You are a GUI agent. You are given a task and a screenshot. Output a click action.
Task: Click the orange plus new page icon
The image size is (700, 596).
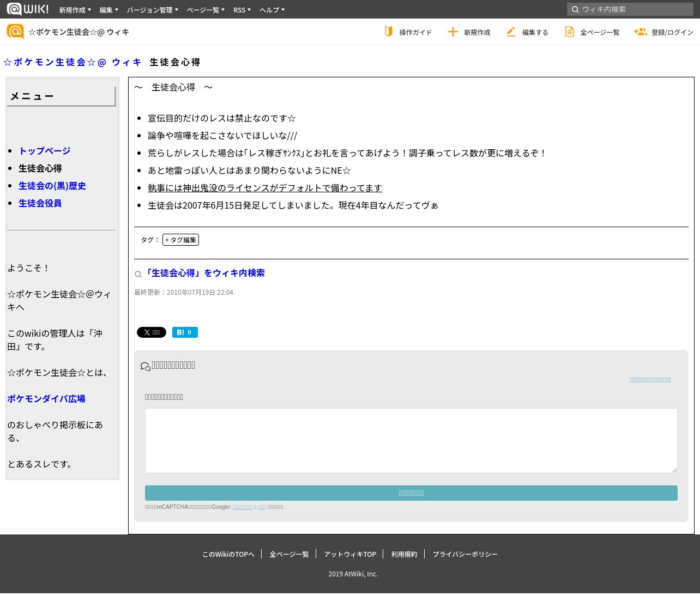pyautogui.click(x=452, y=32)
